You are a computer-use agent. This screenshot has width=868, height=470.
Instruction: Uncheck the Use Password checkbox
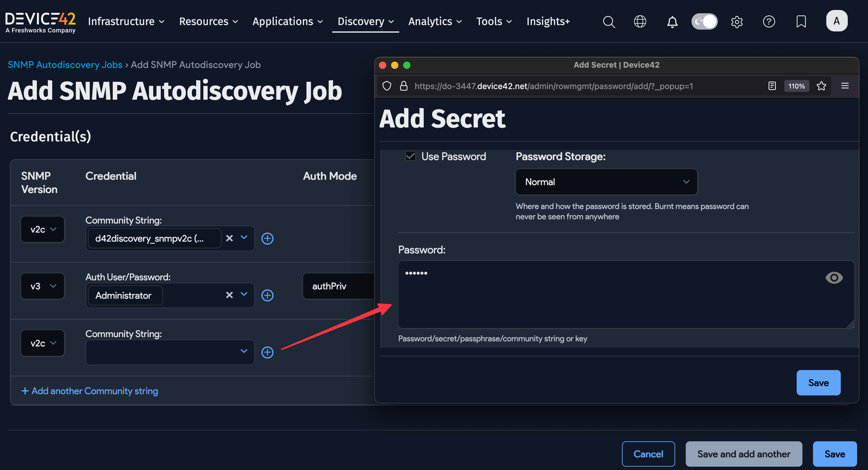(x=410, y=156)
